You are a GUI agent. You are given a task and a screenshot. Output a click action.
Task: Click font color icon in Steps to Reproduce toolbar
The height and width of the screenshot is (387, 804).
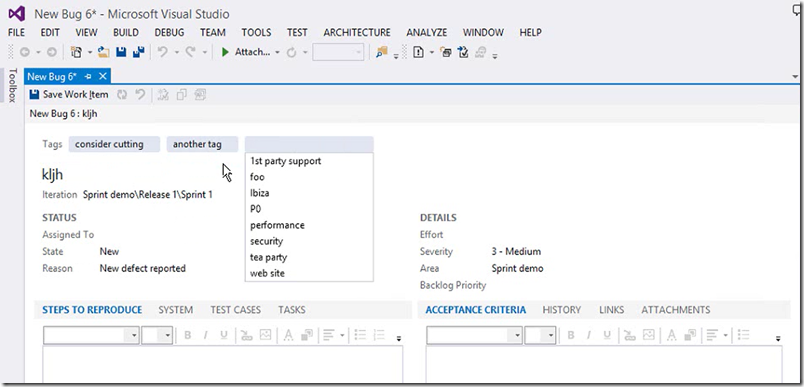289,335
